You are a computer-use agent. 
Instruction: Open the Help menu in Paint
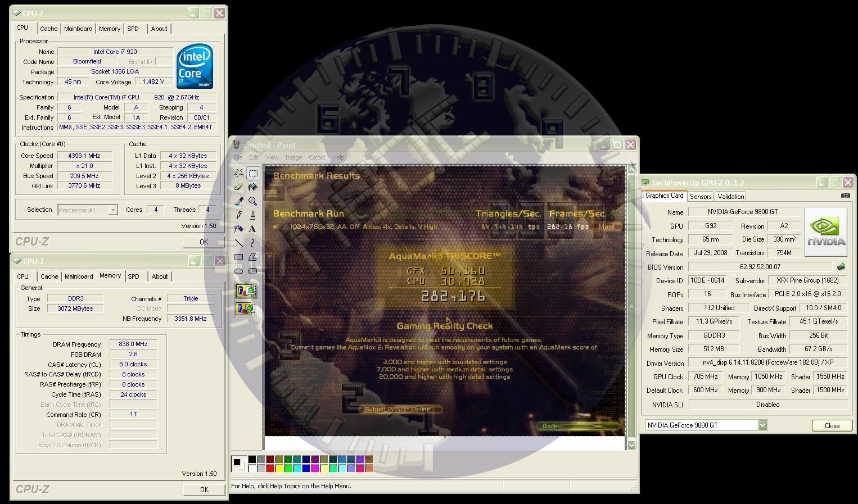pyautogui.click(x=338, y=157)
